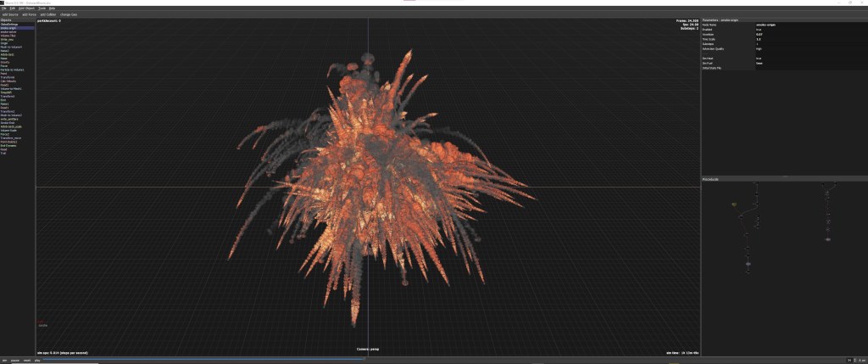Toggle the Sim Fuel parameter value

tap(758, 63)
